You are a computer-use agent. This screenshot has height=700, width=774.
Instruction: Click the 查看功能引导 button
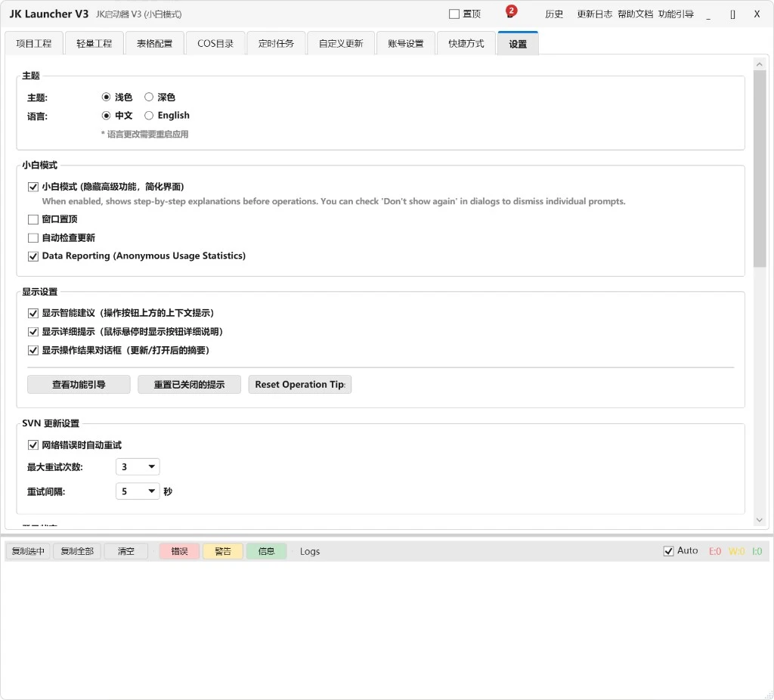pyautogui.click(x=78, y=384)
